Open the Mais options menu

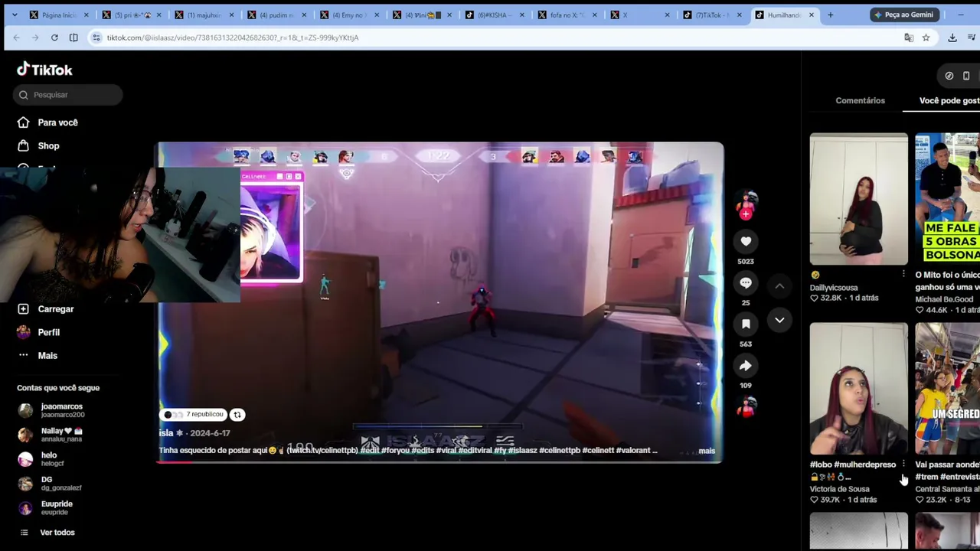[38, 355]
